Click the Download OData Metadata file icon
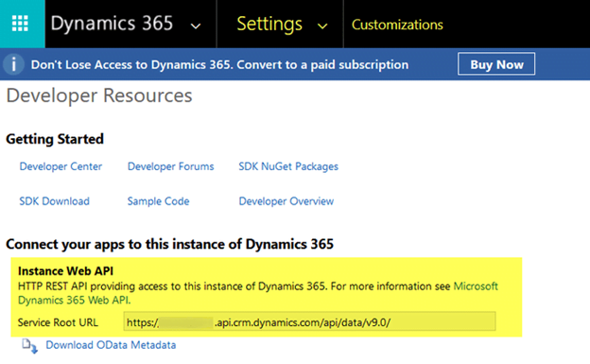This screenshot has height=364, width=590. click(x=29, y=346)
